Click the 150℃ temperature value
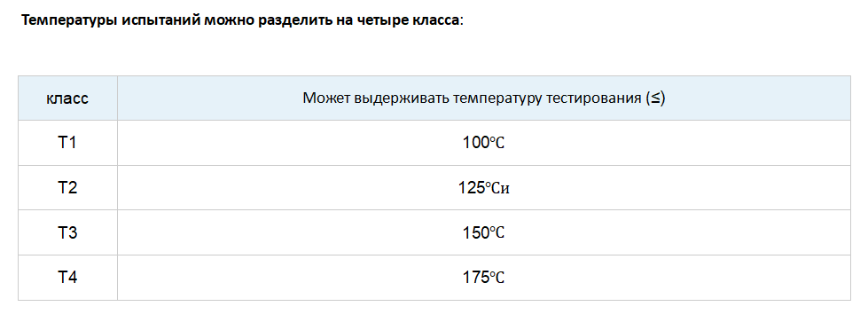 point(484,232)
